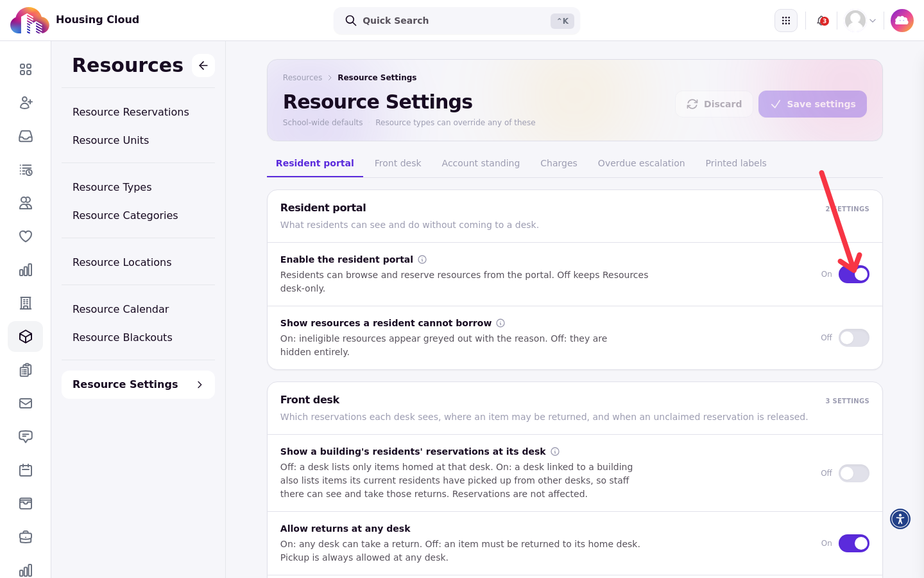The image size is (924, 578).
Task: Select the Resources cube sidebar icon
Action: (x=26, y=337)
